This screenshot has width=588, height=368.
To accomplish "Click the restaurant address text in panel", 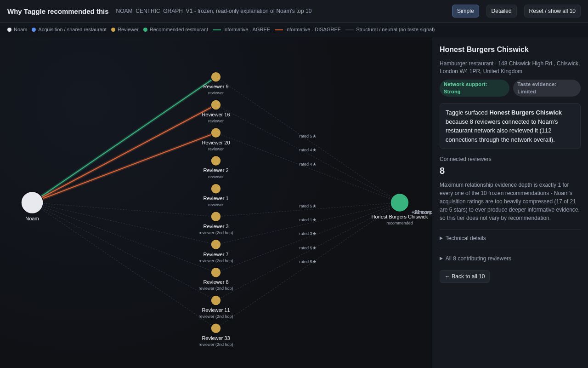I will coord(509,68).
